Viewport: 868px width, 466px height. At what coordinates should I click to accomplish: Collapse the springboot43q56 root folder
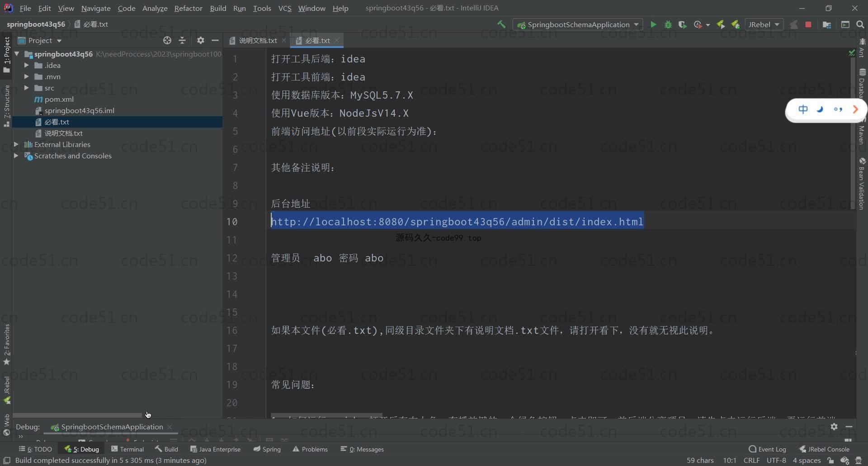click(x=17, y=54)
